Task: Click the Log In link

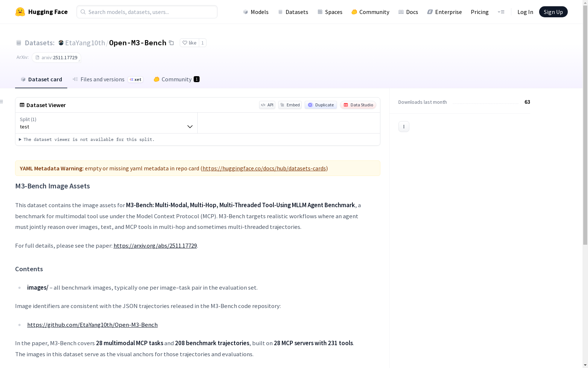Action: tap(525, 12)
